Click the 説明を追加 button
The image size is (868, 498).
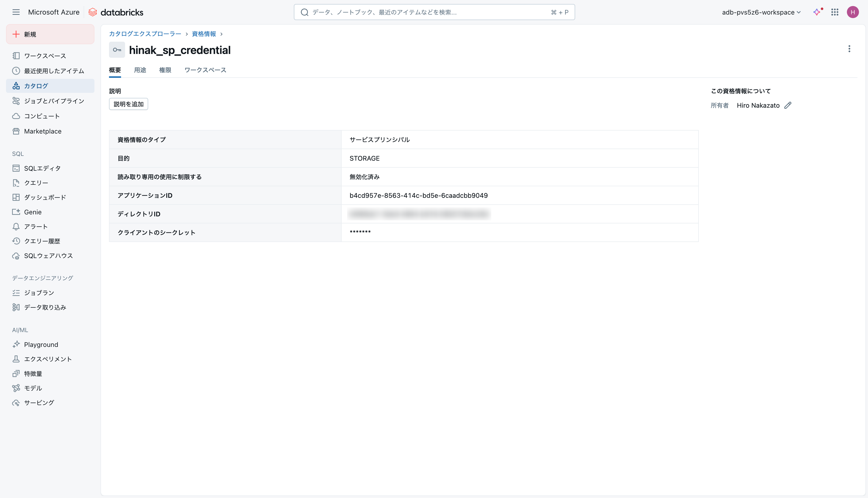point(128,104)
